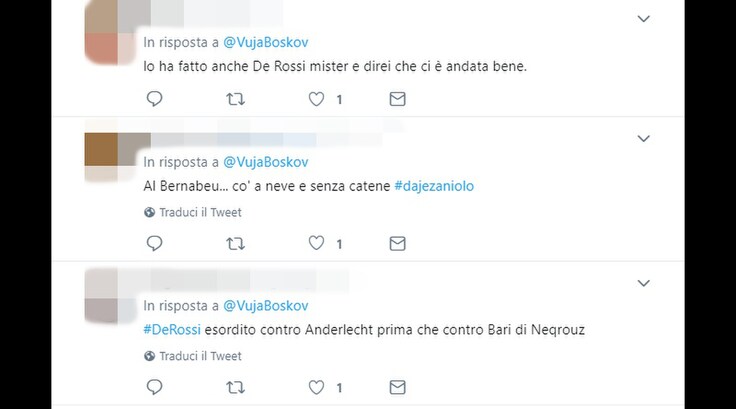
Task: Open @VujaBoskov profile from first tweet
Action: point(266,42)
